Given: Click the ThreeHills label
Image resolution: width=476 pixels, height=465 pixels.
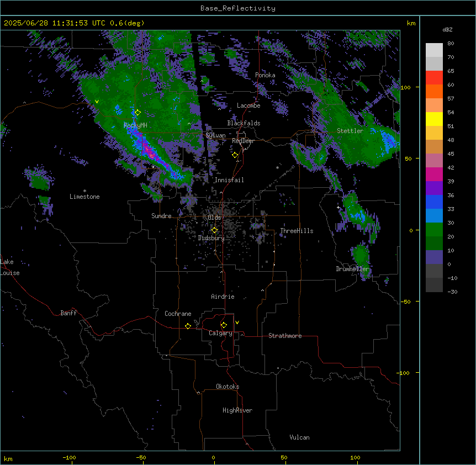Looking at the screenshot, I should tap(297, 231).
